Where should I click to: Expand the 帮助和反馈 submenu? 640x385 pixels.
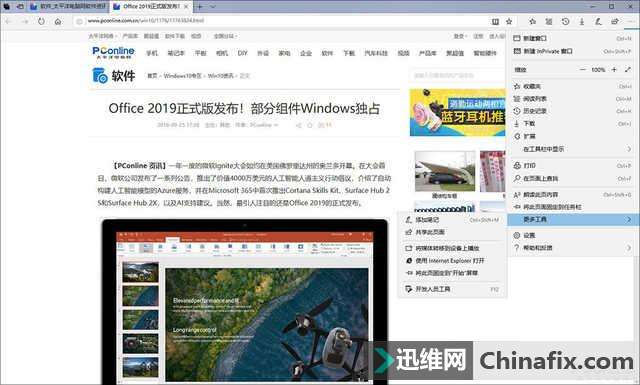tap(571, 248)
